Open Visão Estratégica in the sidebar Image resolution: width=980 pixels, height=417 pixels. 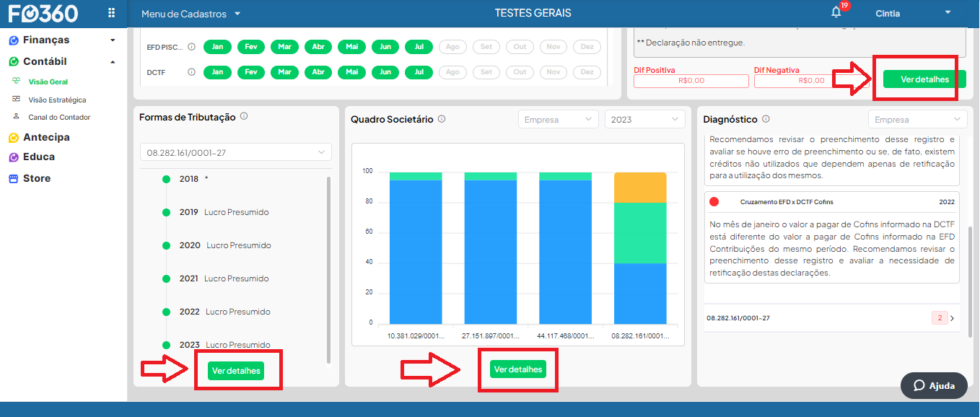[x=57, y=100]
